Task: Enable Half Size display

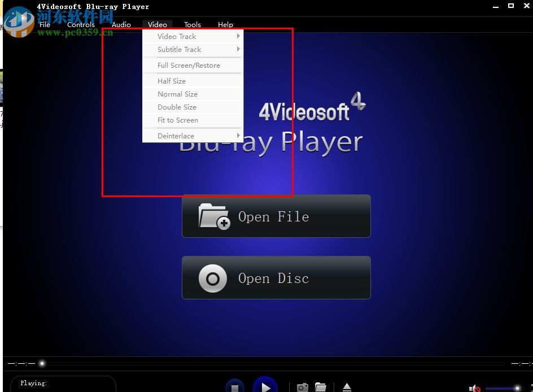Action: coord(171,81)
